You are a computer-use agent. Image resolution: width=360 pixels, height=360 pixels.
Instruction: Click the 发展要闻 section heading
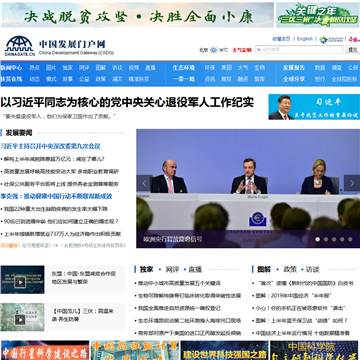point(19,133)
